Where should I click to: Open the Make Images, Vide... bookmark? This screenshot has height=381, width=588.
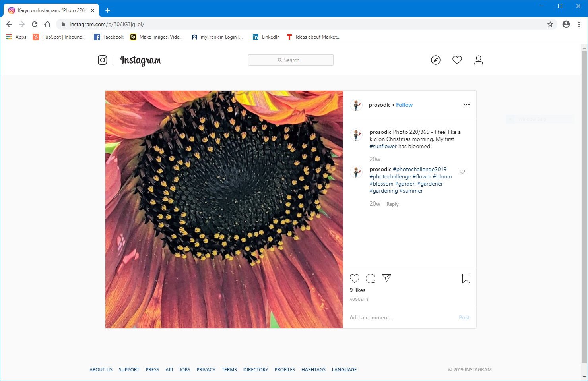coord(157,37)
